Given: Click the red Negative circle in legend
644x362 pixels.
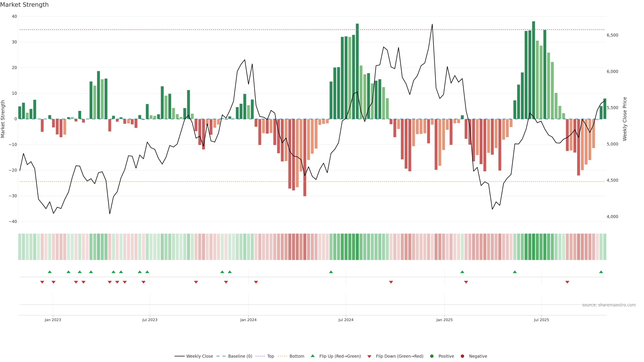Looking at the screenshot, I should pyautogui.click(x=462, y=356).
